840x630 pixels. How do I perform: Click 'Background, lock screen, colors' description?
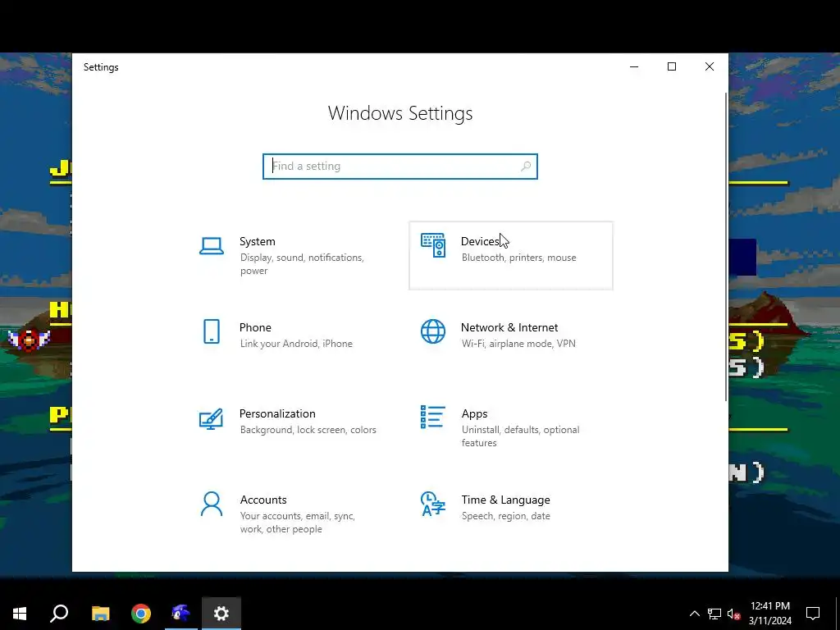click(x=308, y=430)
